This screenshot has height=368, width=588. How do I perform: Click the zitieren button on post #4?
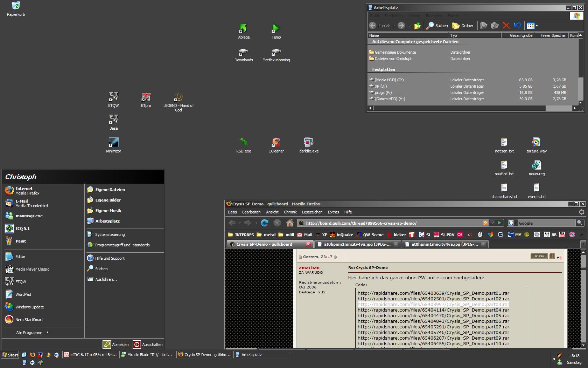539,256
